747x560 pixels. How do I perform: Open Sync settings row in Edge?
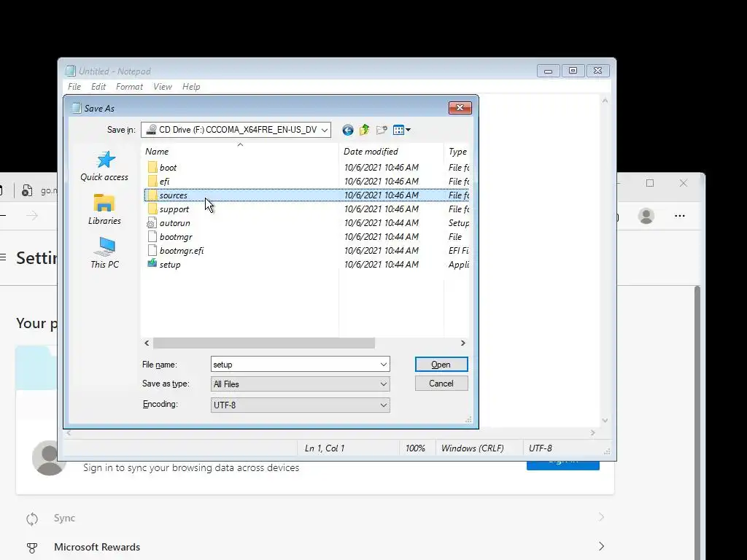315,518
